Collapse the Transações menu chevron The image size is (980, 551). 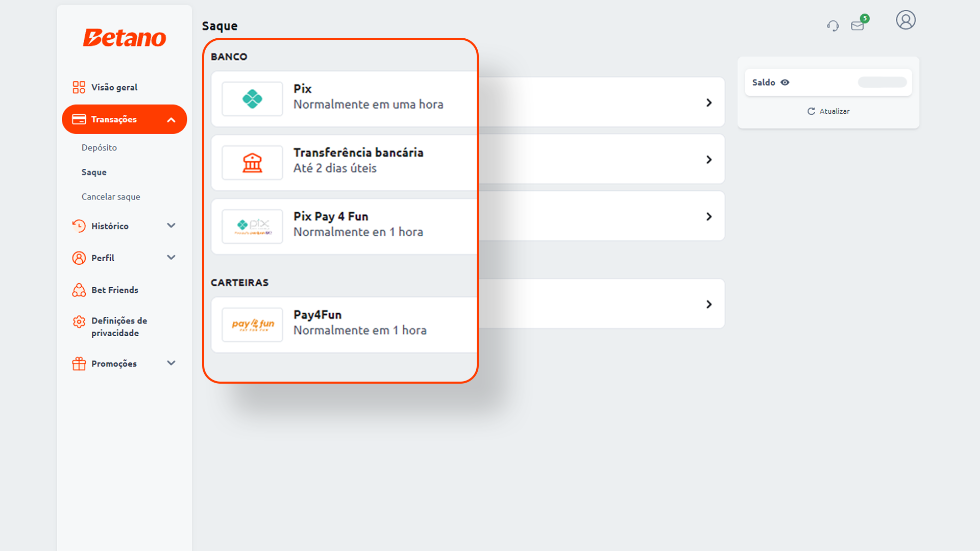(171, 120)
